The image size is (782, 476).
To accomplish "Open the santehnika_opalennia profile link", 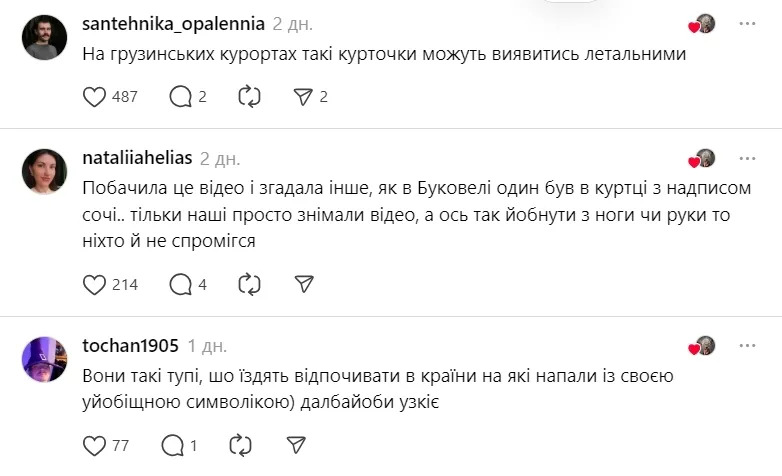I will click(173, 23).
